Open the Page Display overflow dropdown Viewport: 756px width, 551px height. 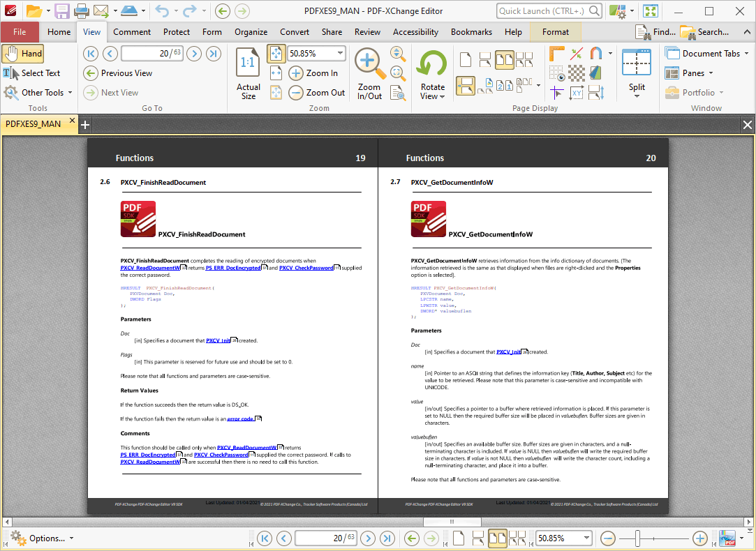coord(538,86)
